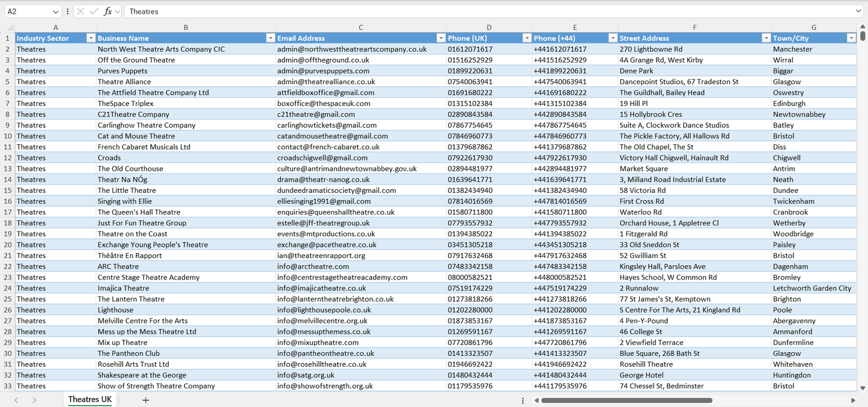Select cell 'ARC Theatre'

[186, 266]
